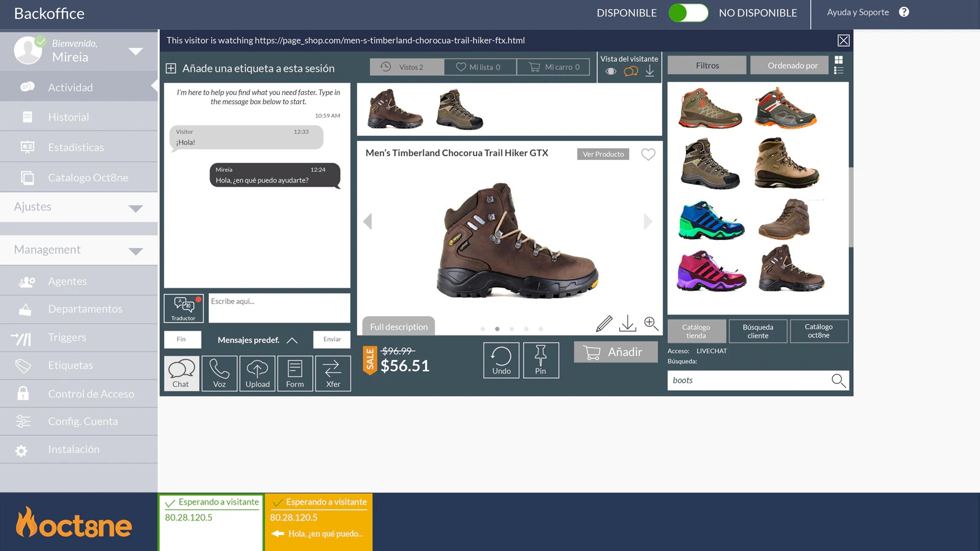Open the Departamentos page
The height and width of the screenshot is (551, 980).
(79, 309)
